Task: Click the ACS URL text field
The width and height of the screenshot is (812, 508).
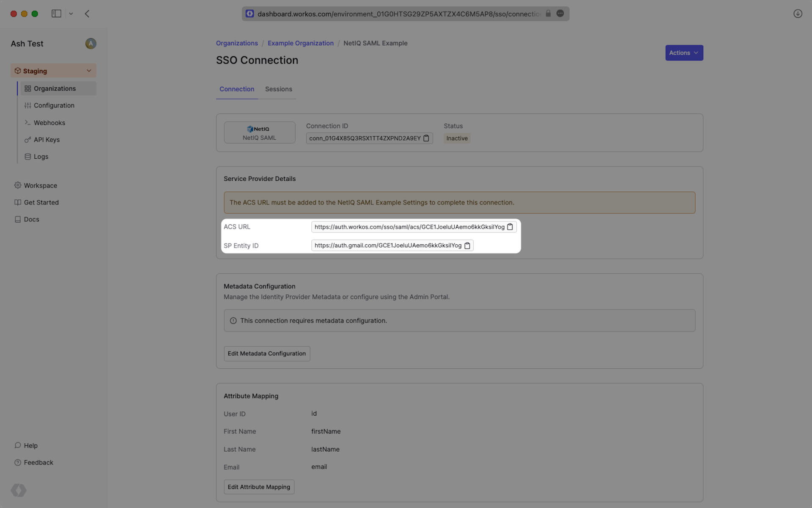Action: [409, 227]
